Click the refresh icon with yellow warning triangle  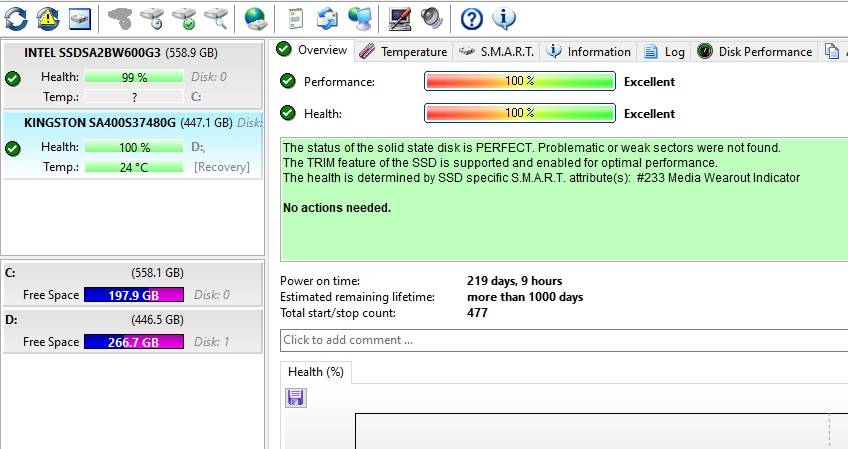(48, 19)
